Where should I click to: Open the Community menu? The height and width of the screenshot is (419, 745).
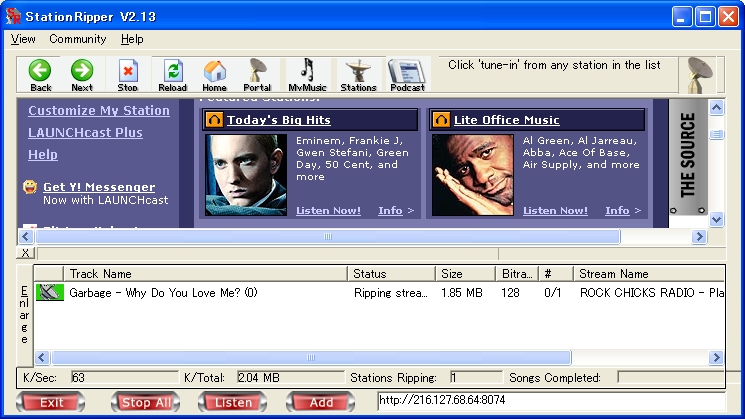coord(77,39)
